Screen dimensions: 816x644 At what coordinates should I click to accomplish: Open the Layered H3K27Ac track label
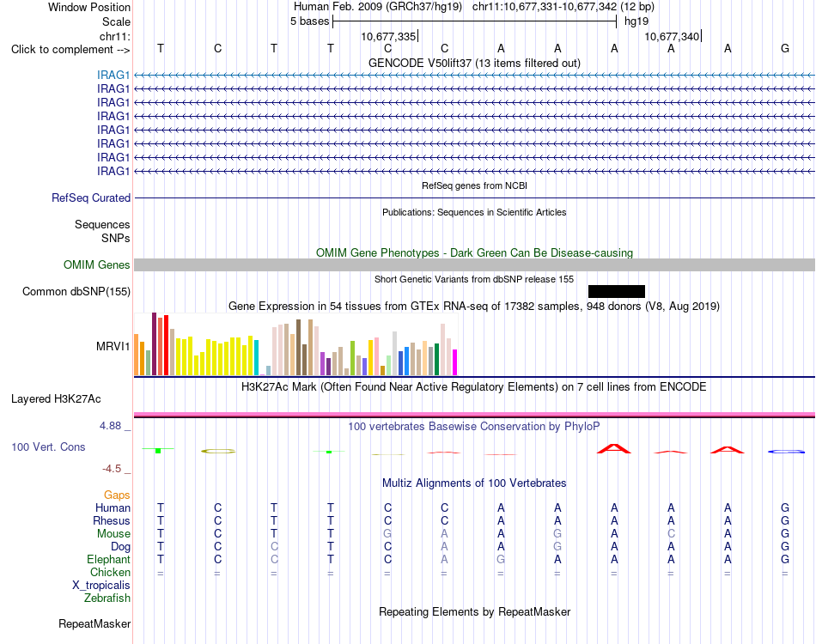click(56, 399)
